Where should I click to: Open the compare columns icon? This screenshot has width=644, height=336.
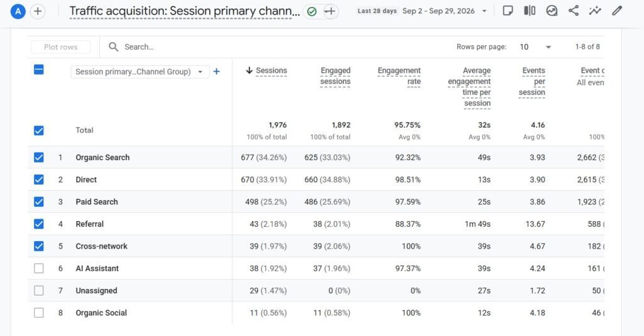530,11
